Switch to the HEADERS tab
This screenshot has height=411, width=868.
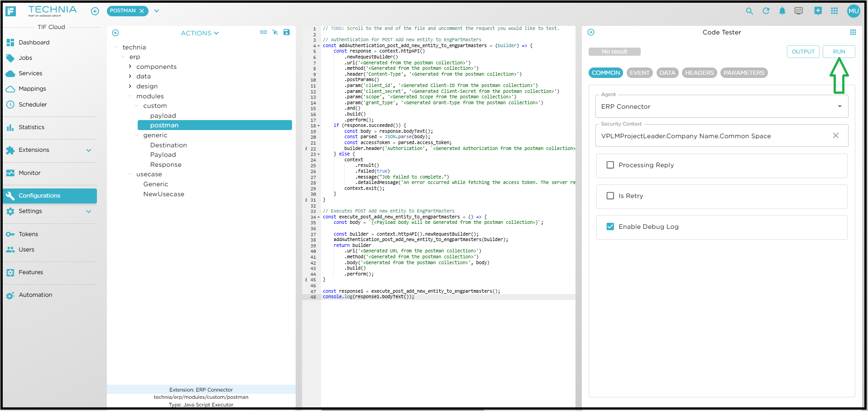tap(699, 73)
